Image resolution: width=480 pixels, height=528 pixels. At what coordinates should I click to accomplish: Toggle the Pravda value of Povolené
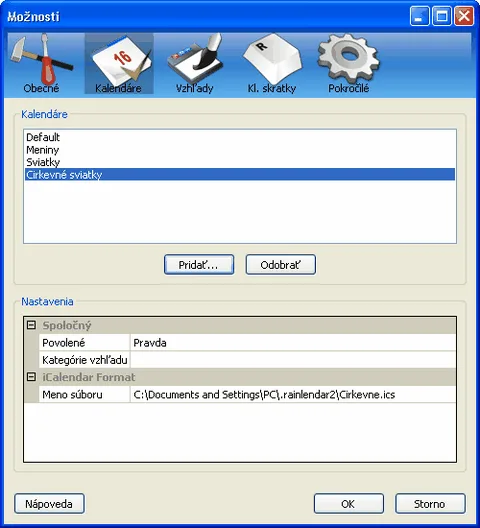pos(293,343)
